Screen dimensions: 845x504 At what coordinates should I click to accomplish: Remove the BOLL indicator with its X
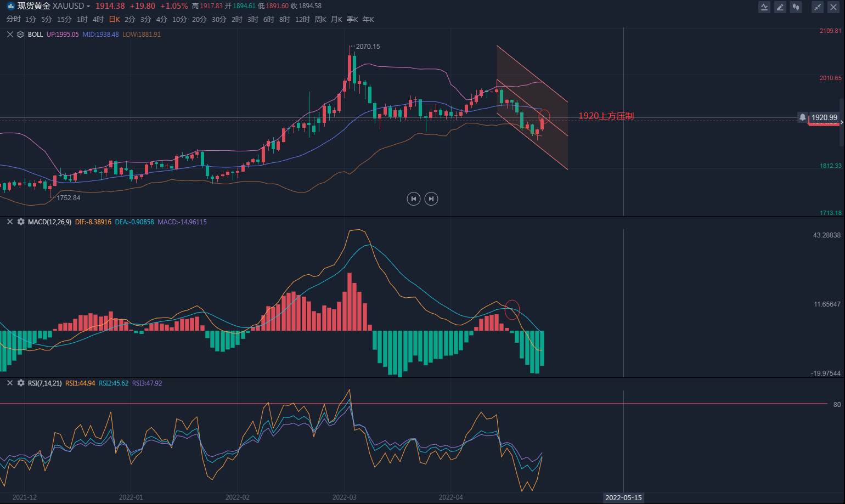10,34
